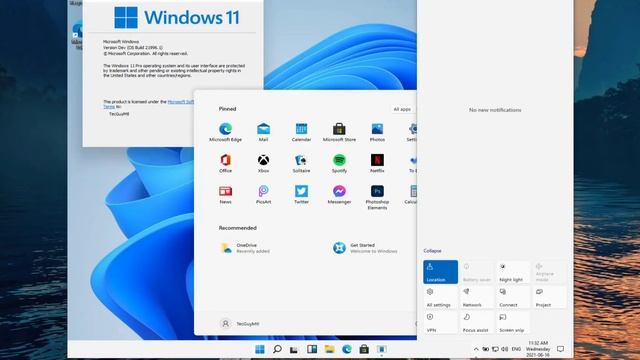The width and height of the screenshot is (640, 360).
Task: Click the volume icon in system tray
Action: [x=504, y=349]
